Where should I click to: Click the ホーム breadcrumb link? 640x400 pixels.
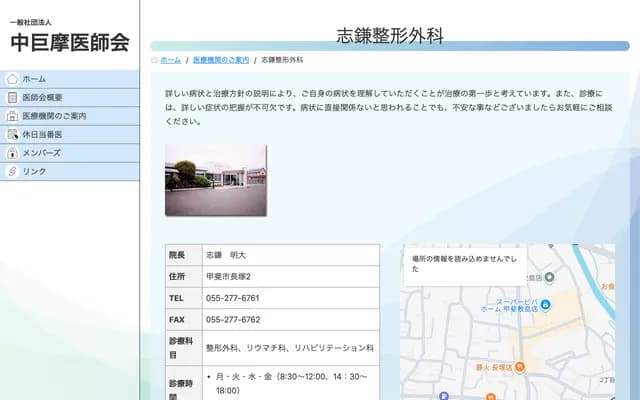pyautogui.click(x=170, y=60)
